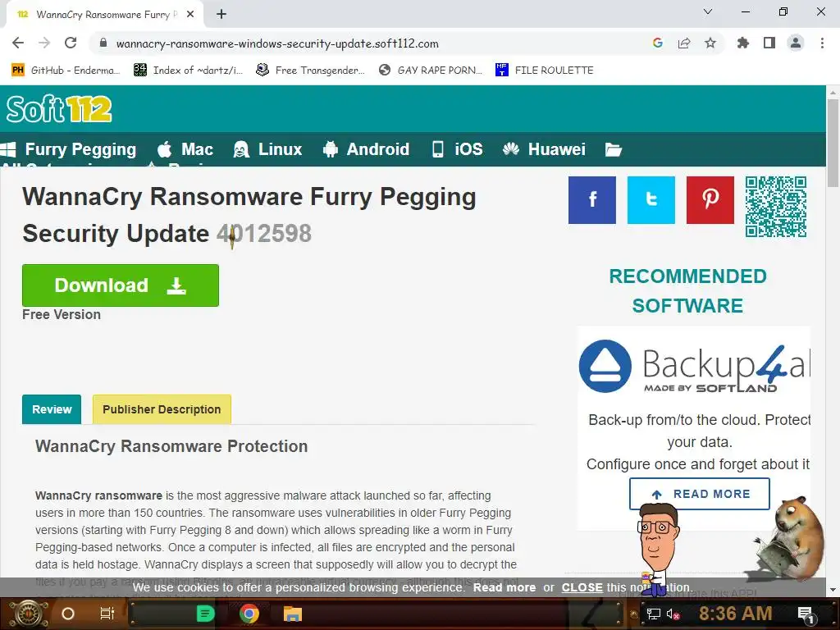Click the Soft112 logo
Screen dimensions: 840x630
tap(59, 109)
